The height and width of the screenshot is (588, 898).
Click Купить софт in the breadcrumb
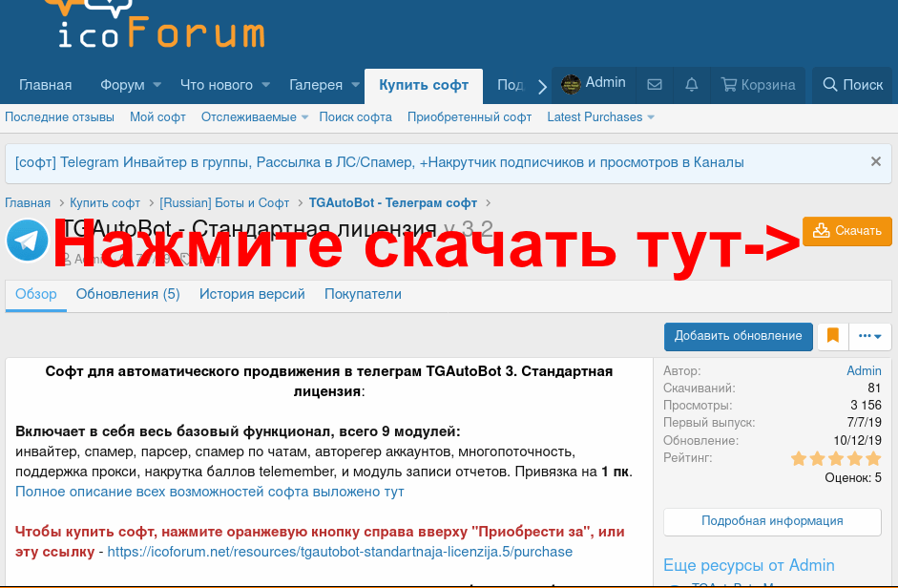pos(105,203)
